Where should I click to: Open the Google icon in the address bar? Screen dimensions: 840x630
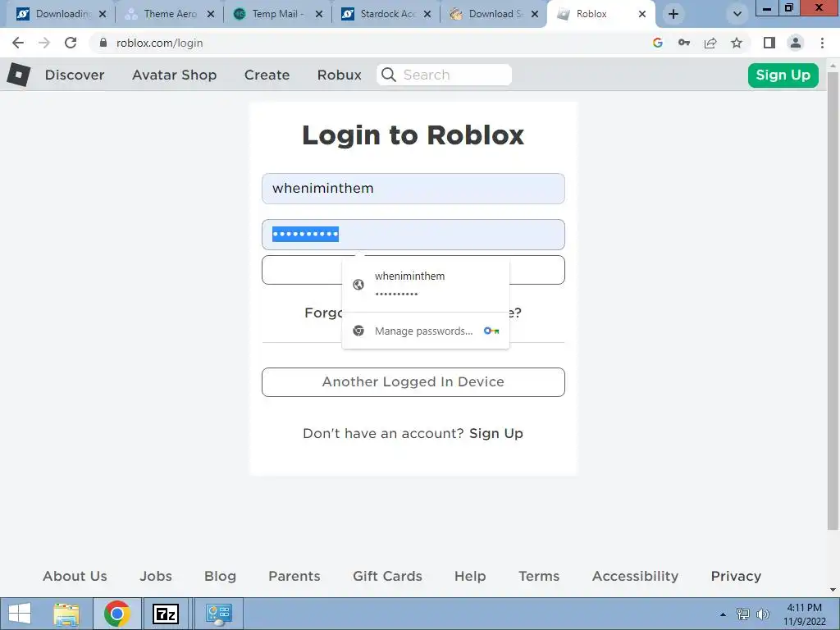coord(658,43)
